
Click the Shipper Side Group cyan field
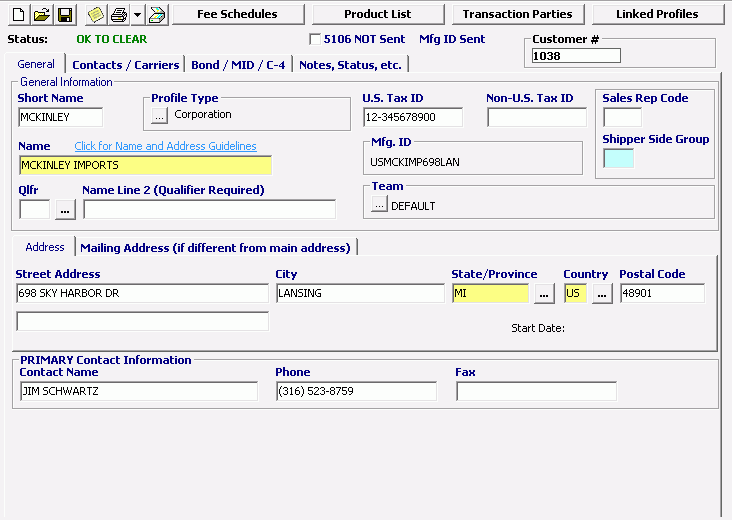618,158
